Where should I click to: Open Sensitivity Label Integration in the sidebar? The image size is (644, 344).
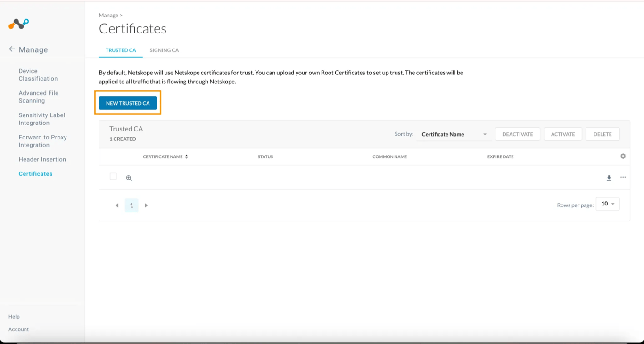42,119
